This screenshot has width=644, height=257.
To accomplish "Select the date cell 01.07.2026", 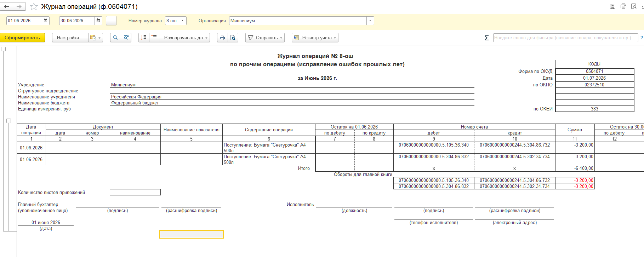I will [x=594, y=78].
